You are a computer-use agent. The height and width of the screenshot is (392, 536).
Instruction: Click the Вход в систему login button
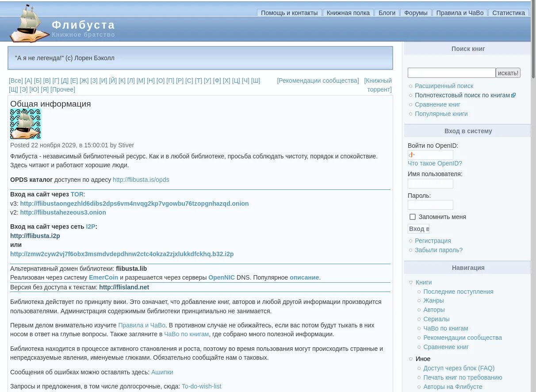click(x=418, y=229)
